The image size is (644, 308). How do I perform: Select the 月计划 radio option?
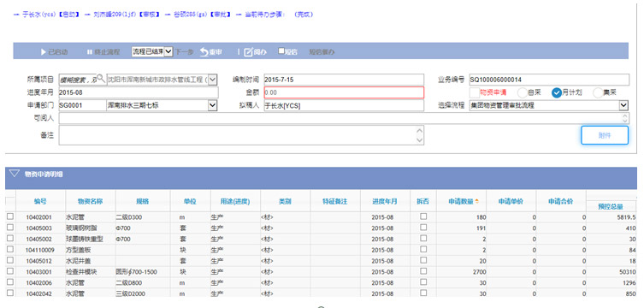coord(557,92)
